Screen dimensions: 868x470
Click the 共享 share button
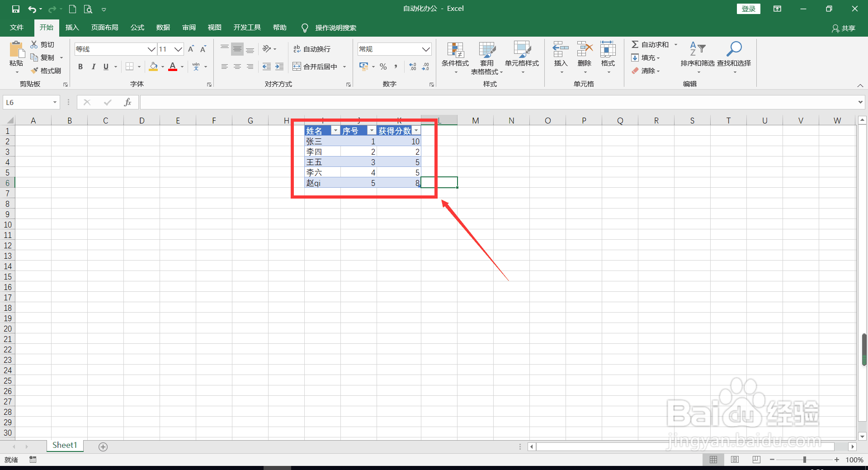click(844, 28)
